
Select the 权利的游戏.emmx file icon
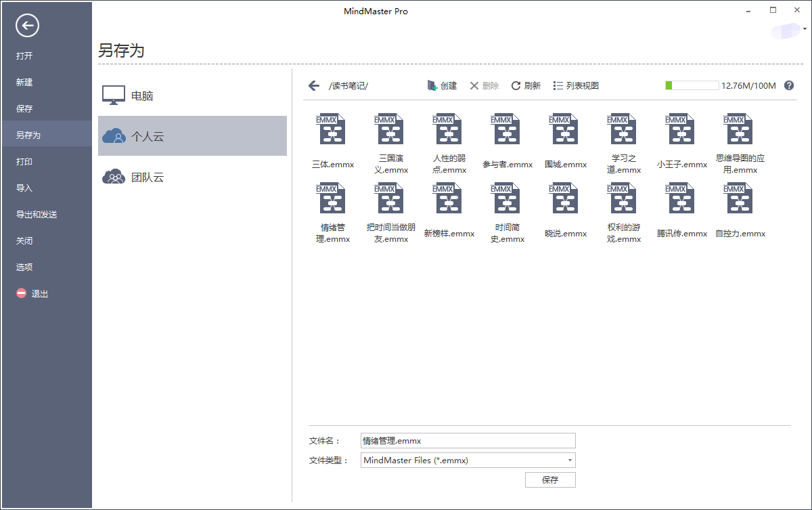(x=621, y=198)
